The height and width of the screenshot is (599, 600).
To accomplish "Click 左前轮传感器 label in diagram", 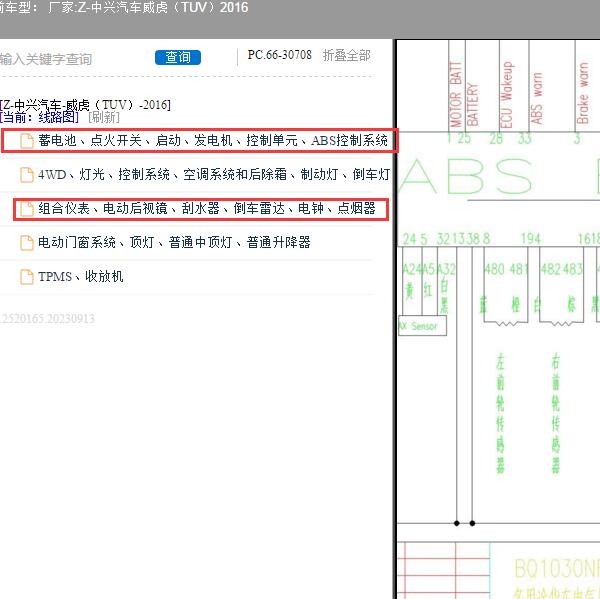I will point(500,413).
